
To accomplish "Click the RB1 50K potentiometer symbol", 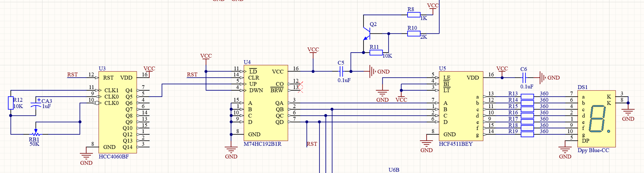I will click(36, 133).
